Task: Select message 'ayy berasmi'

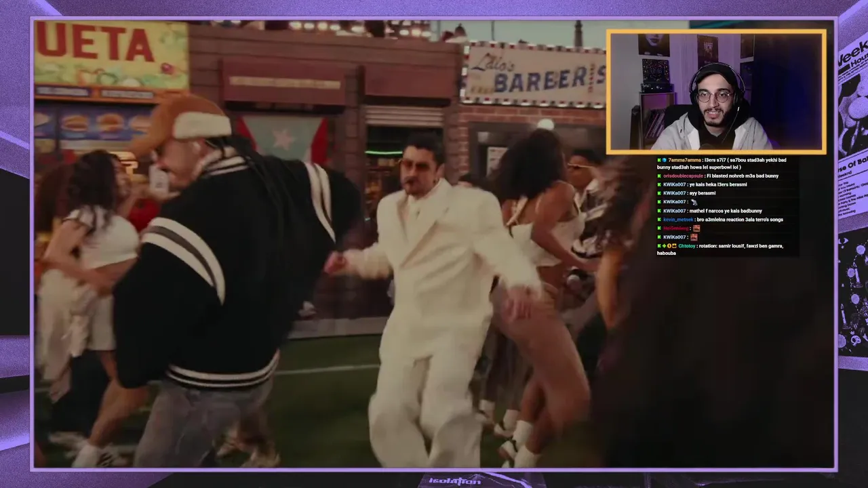Action: pos(703,193)
